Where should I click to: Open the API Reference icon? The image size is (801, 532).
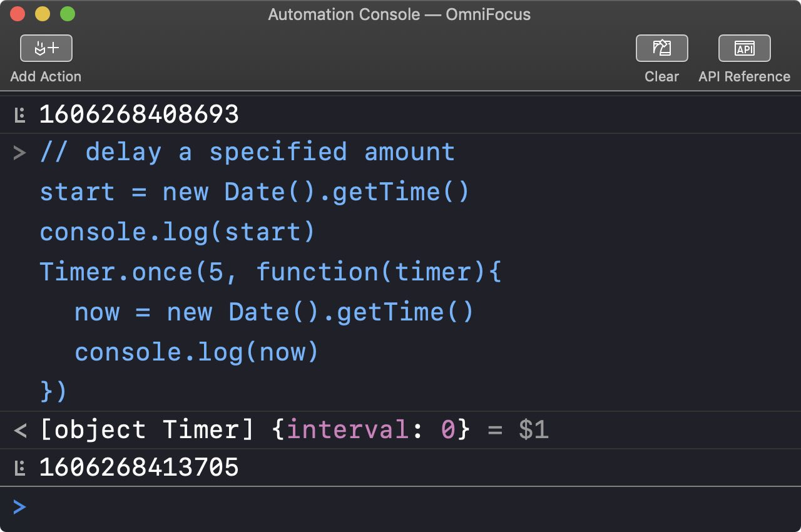[x=744, y=48]
